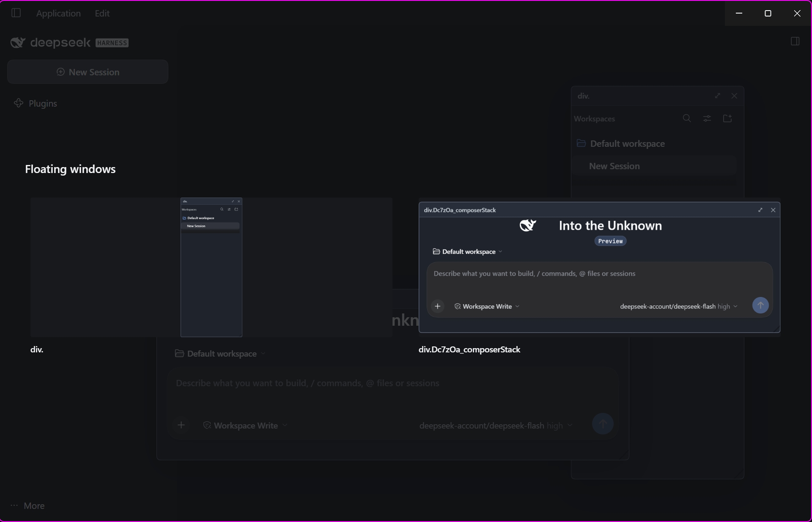Click the Floating windows heading
This screenshot has height=522, width=812.
[x=70, y=169]
